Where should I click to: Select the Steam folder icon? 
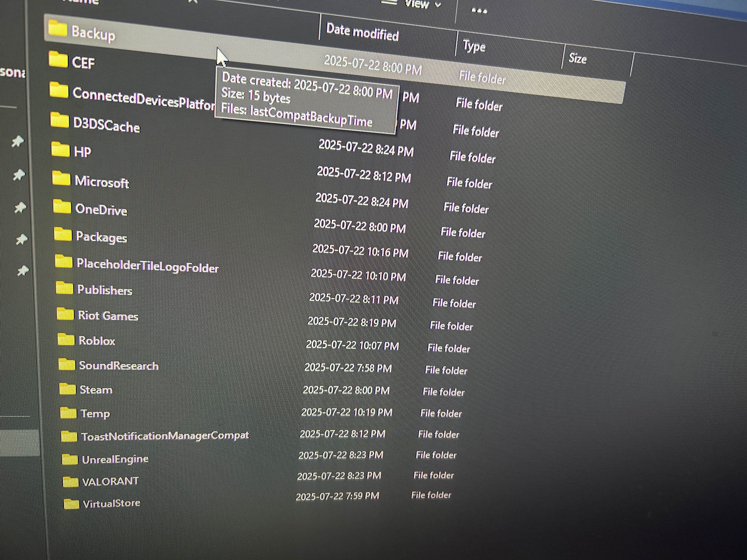pos(68,389)
